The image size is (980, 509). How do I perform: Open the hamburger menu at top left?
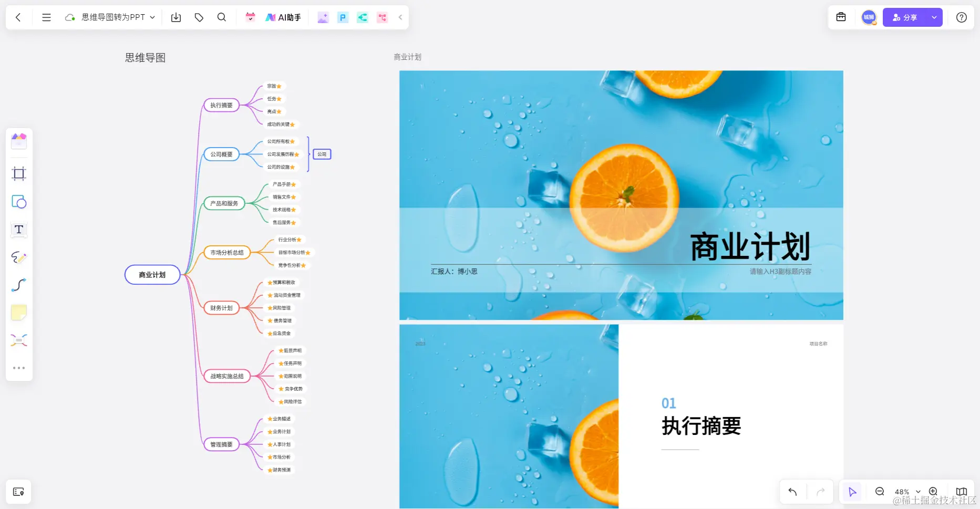46,17
